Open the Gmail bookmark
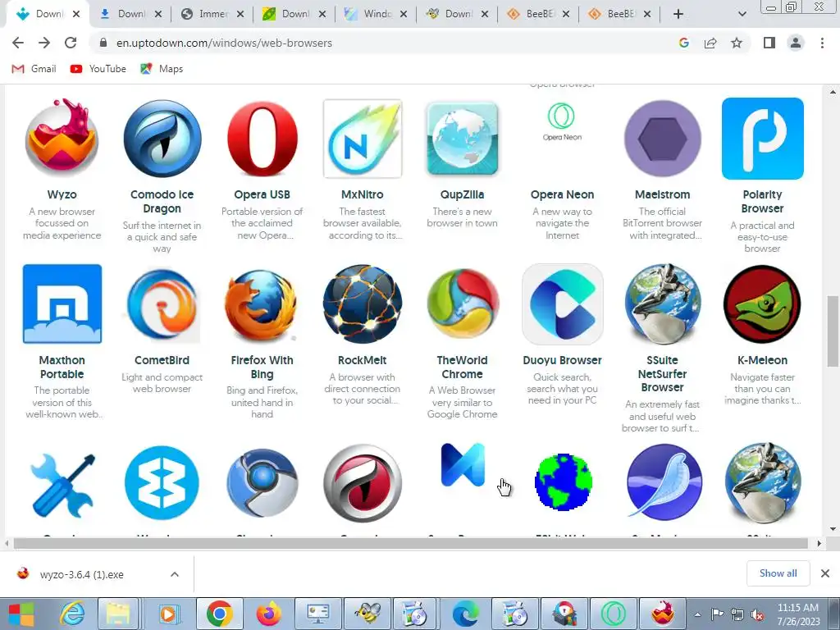The image size is (840, 630). (34, 69)
